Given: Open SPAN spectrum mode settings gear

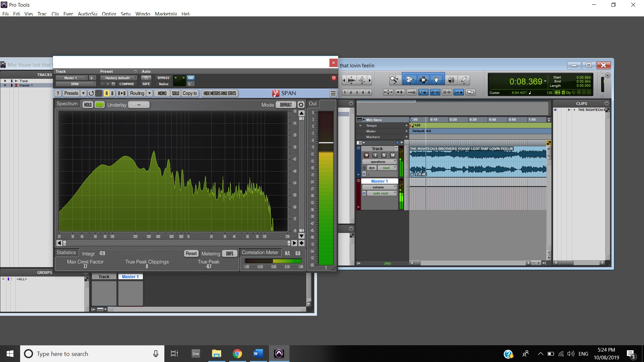Looking at the screenshot, I should tap(301, 105).
